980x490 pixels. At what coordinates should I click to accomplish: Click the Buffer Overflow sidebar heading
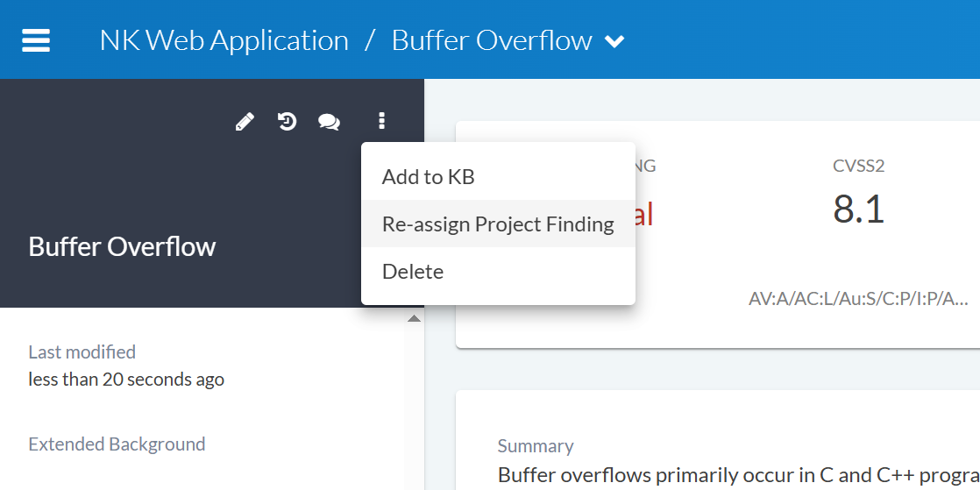[x=122, y=246]
